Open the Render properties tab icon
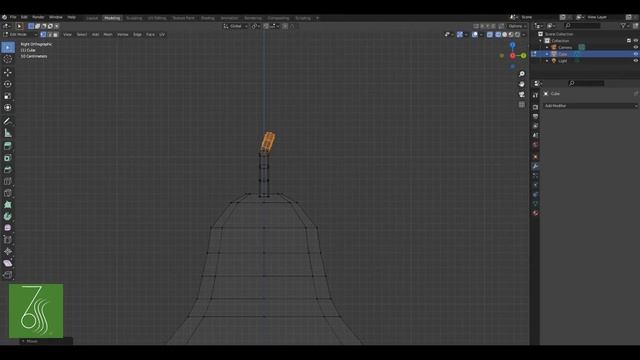 tap(535, 107)
